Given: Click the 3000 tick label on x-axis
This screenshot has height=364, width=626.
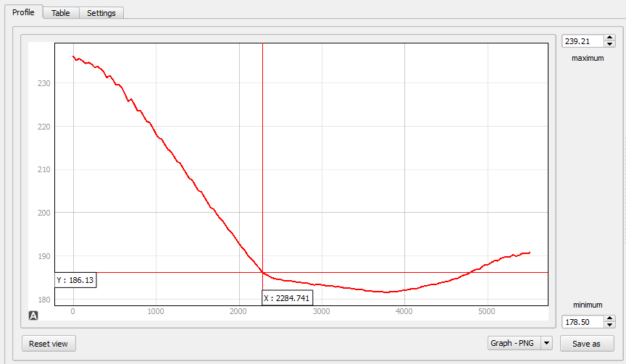Looking at the screenshot, I should (x=322, y=312).
